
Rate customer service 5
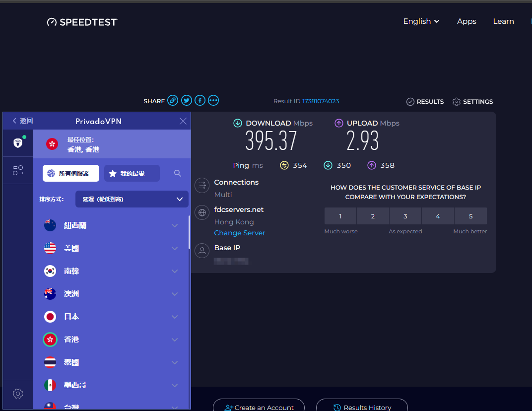click(470, 216)
